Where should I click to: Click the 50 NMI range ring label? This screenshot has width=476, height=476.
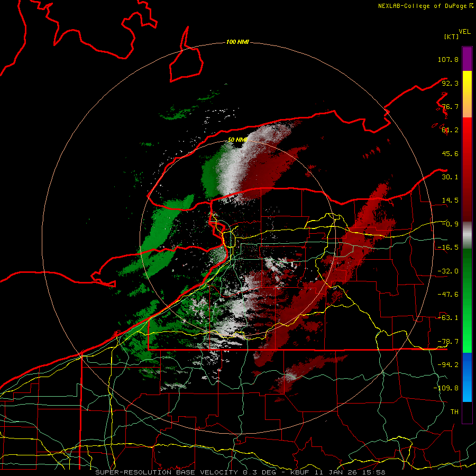click(237, 140)
